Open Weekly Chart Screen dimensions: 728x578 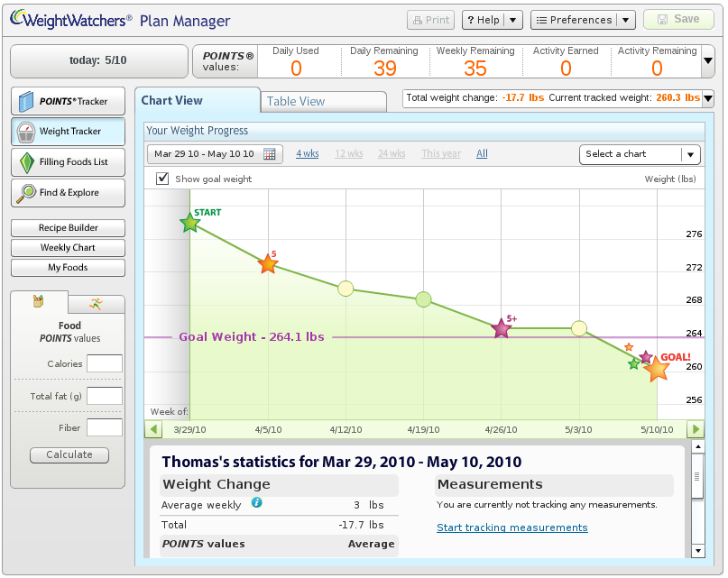click(69, 248)
